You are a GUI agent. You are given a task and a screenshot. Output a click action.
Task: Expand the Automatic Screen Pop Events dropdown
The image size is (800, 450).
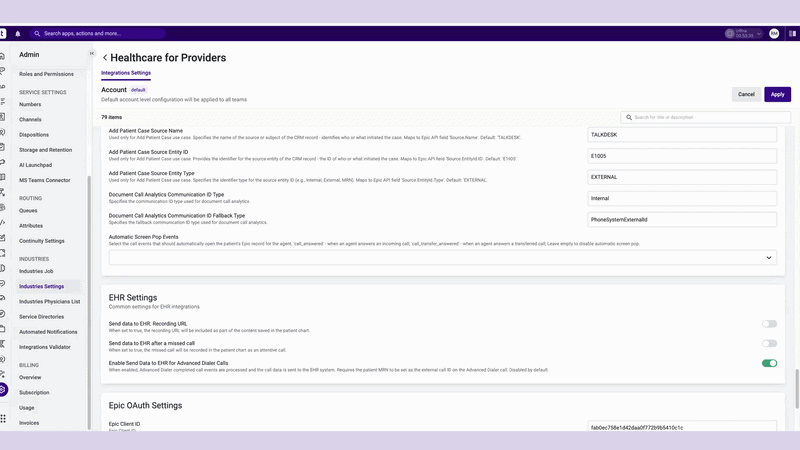pos(442,258)
